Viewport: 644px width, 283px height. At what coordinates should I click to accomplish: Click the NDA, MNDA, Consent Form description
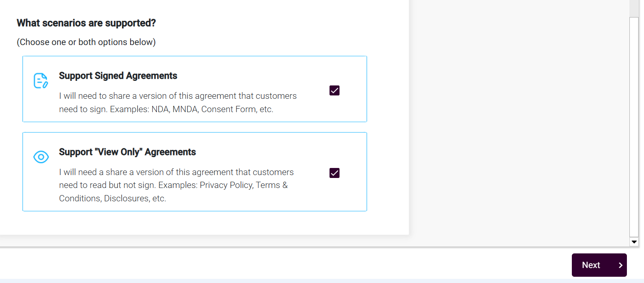pos(178,103)
